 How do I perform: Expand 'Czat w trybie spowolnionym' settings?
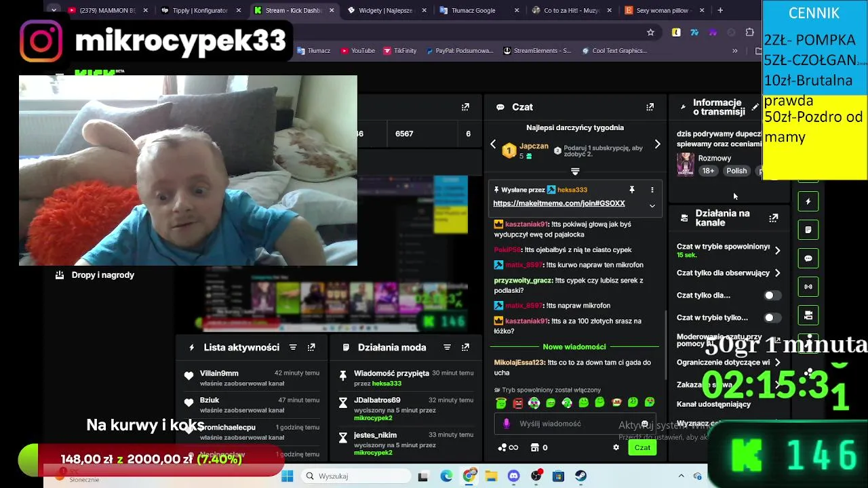click(x=777, y=250)
